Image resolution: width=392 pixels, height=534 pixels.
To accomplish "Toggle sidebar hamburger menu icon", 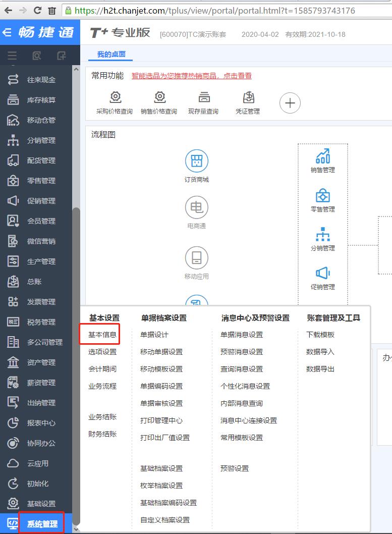I will 12,56.
